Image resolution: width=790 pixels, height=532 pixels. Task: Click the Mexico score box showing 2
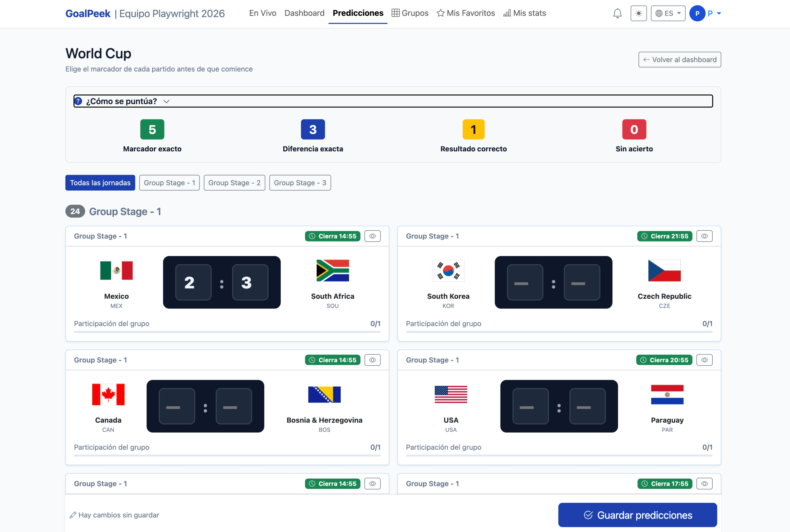tap(193, 282)
